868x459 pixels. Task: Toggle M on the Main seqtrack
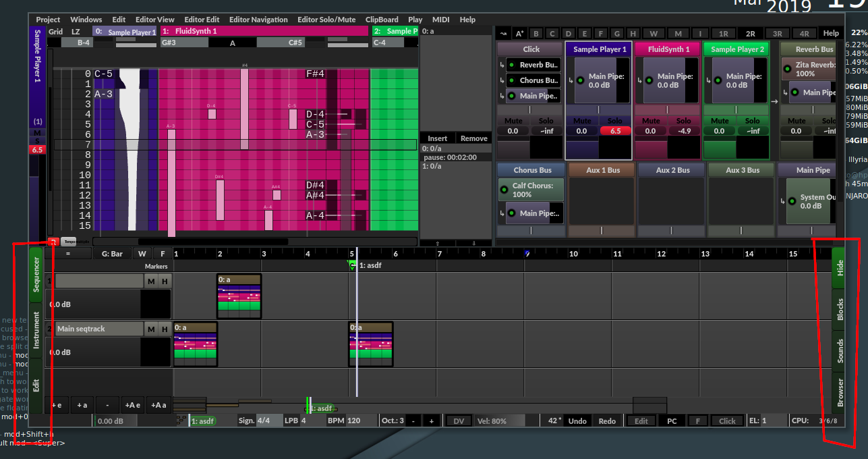pos(152,329)
